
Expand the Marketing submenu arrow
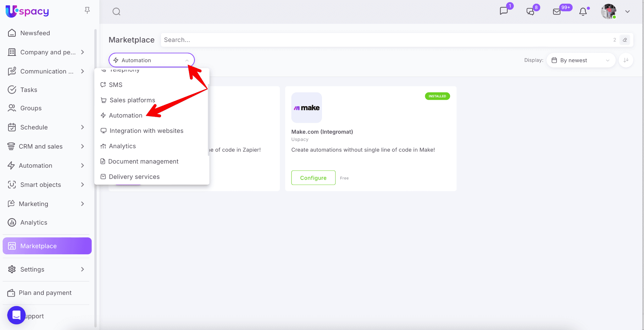click(83, 204)
